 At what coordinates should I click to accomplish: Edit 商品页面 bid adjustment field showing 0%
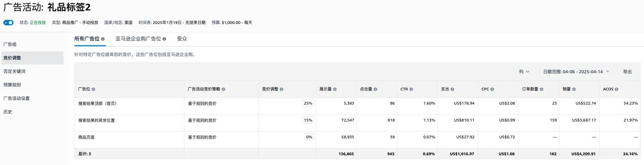point(309,137)
